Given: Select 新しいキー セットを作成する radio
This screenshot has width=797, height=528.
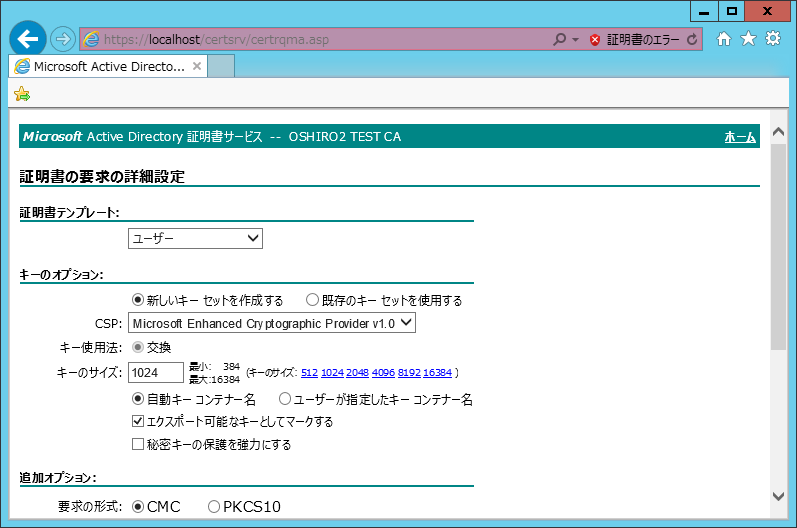Looking at the screenshot, I should [x=138, y=300].
